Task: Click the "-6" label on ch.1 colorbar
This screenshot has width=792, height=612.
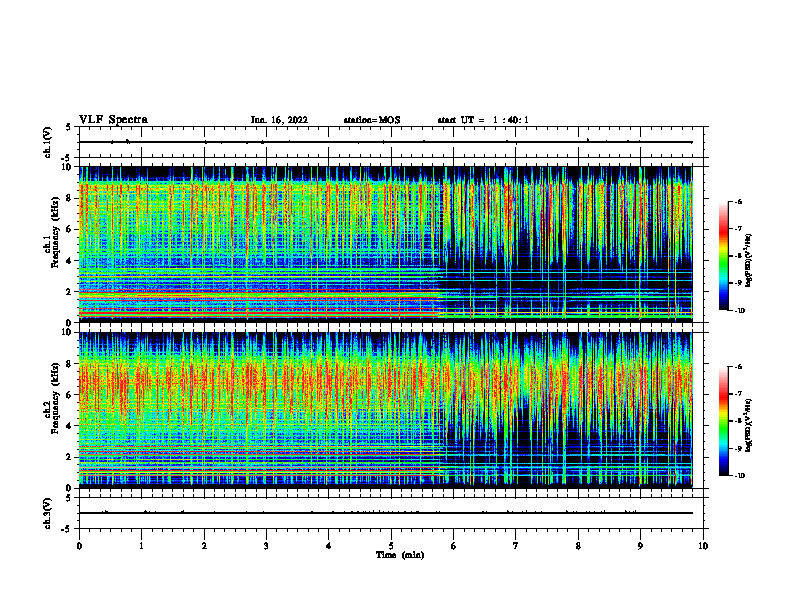Action: tap(737, 201)
